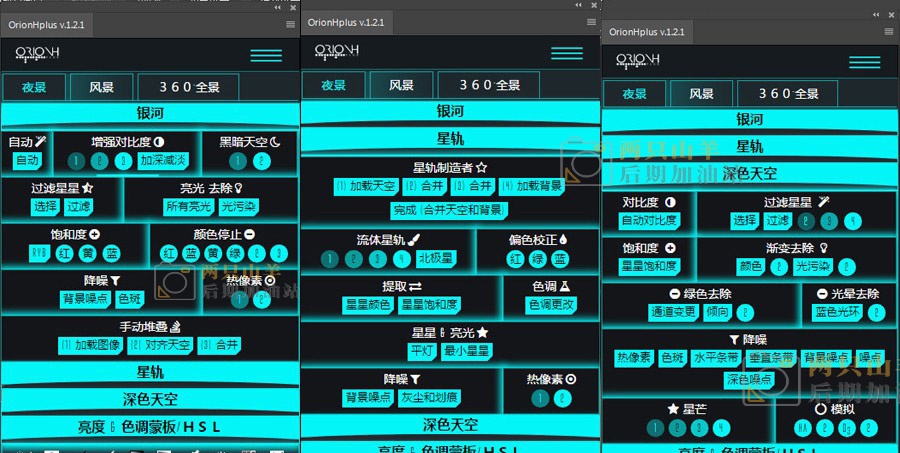Click the OrionH logo in the middle panel

point(340,51)
